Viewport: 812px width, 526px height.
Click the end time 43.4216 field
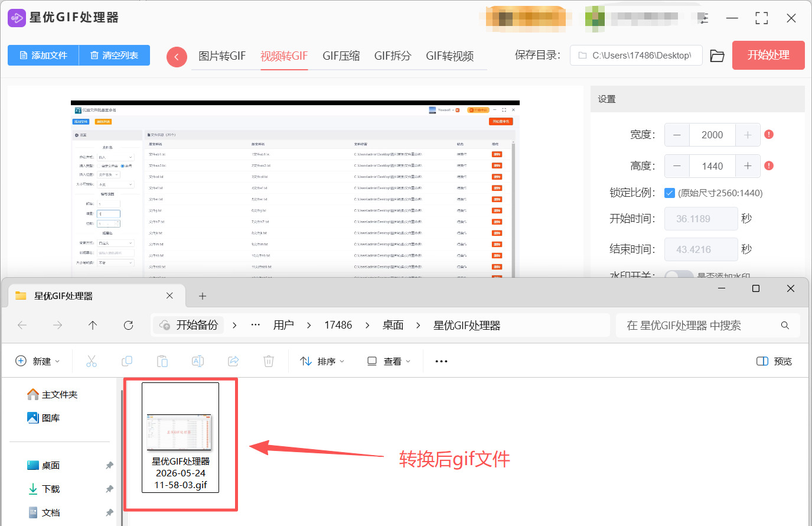coord(701,249)
